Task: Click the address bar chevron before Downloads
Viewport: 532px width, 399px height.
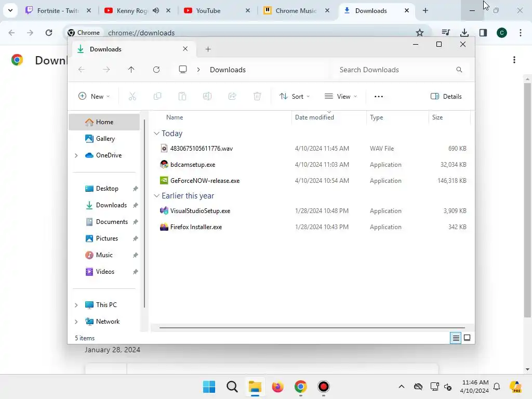Action: pyautogui.click(x=198, y=70)
